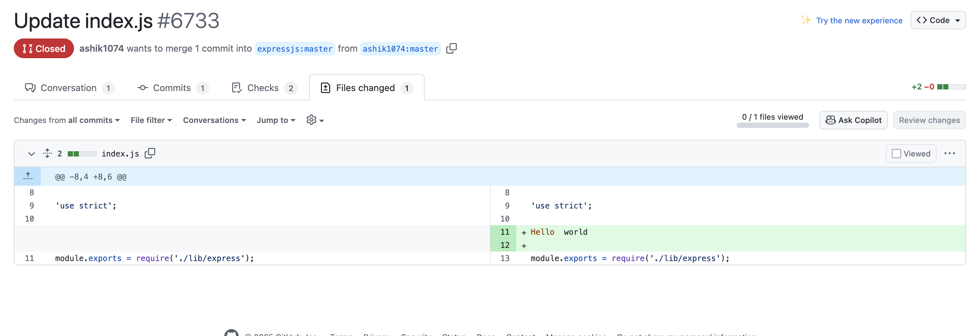Copy index.js file path icon
This screenshot has width=980, height=336.
(x=150, y=153)
